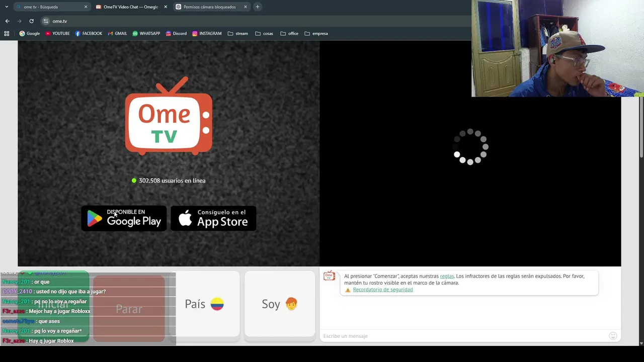This screenshot has width=644, height=362.
Task: Open site information icon in address bar
Action: [x=46, y=21]
